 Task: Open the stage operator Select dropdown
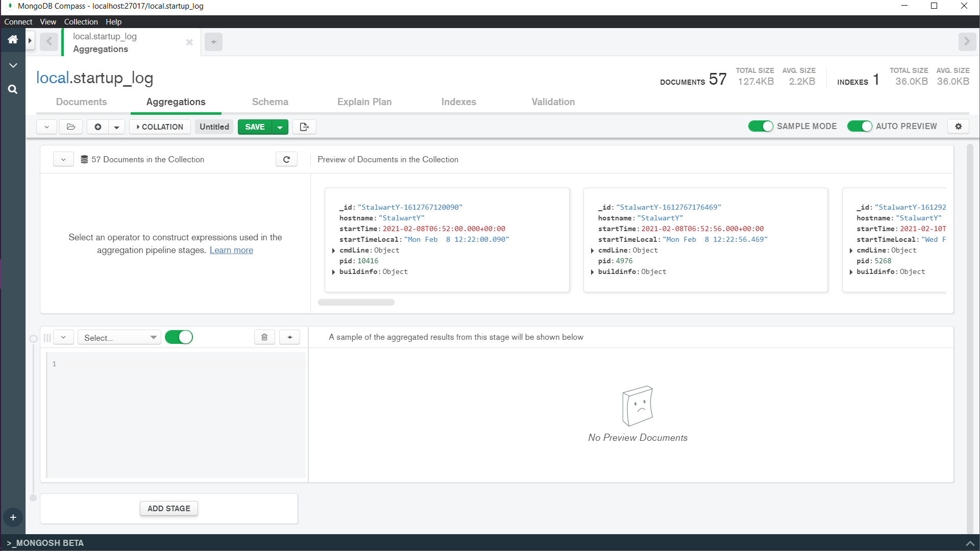119,337
